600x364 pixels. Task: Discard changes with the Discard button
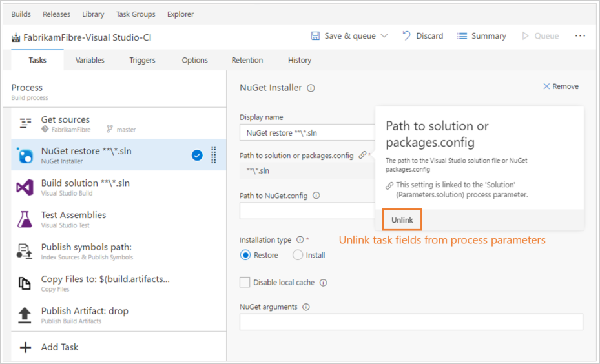[x=423, y=36]
